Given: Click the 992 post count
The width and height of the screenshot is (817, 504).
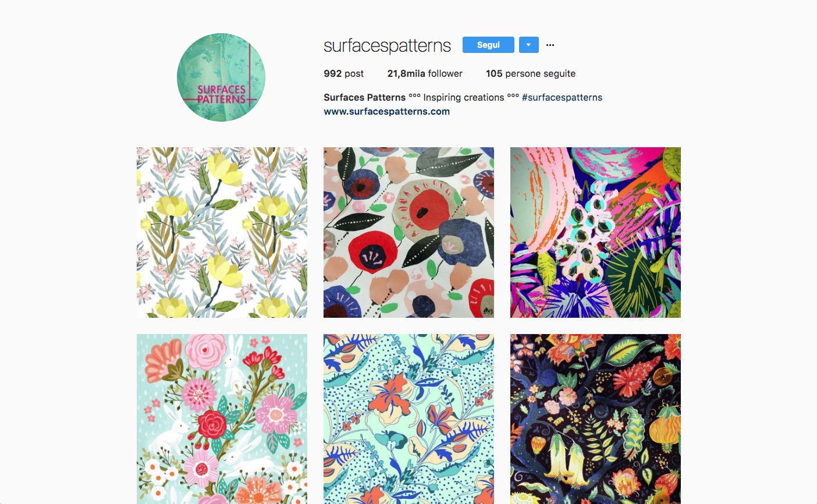Looking at the screenshot, I should [343, 73].
